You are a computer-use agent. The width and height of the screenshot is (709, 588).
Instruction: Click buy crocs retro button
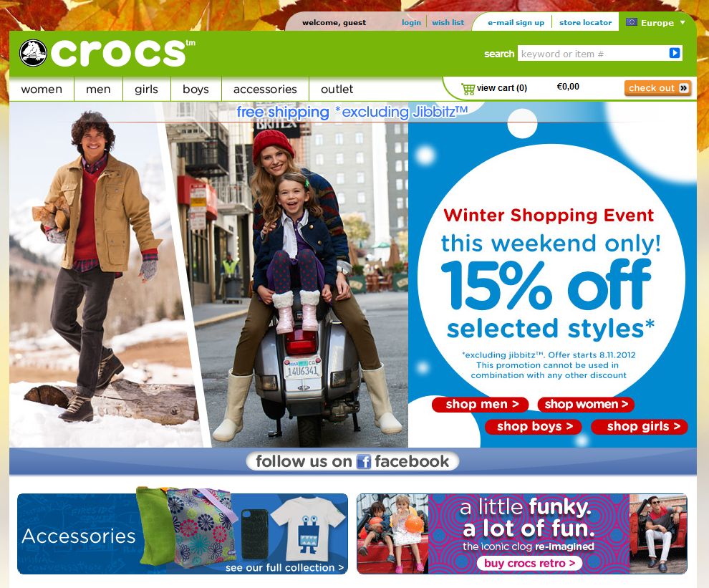(x=529, y=563)
